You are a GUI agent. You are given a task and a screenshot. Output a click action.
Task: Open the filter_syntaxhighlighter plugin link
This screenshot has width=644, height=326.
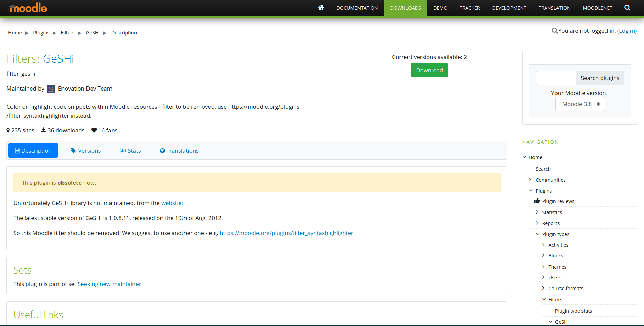point(286,233)
